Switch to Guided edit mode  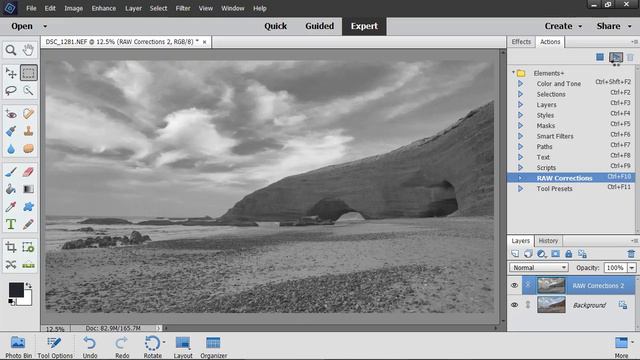coord(320,26)
